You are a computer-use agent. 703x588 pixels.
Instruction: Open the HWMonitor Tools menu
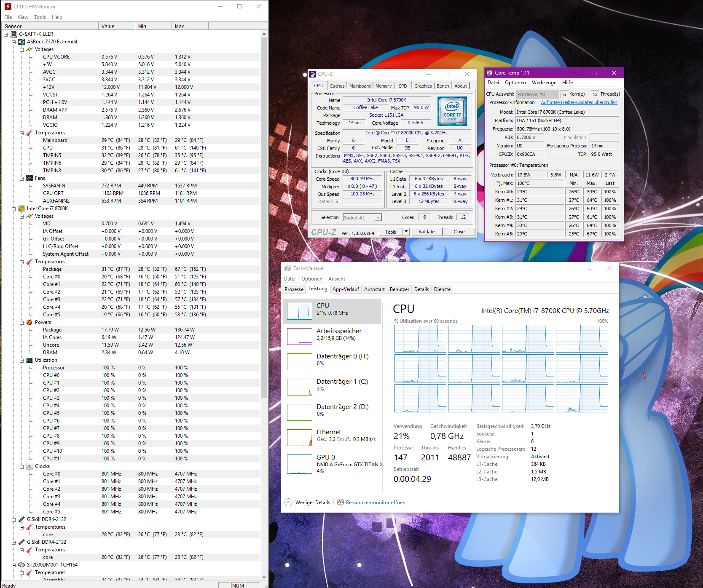40,17
